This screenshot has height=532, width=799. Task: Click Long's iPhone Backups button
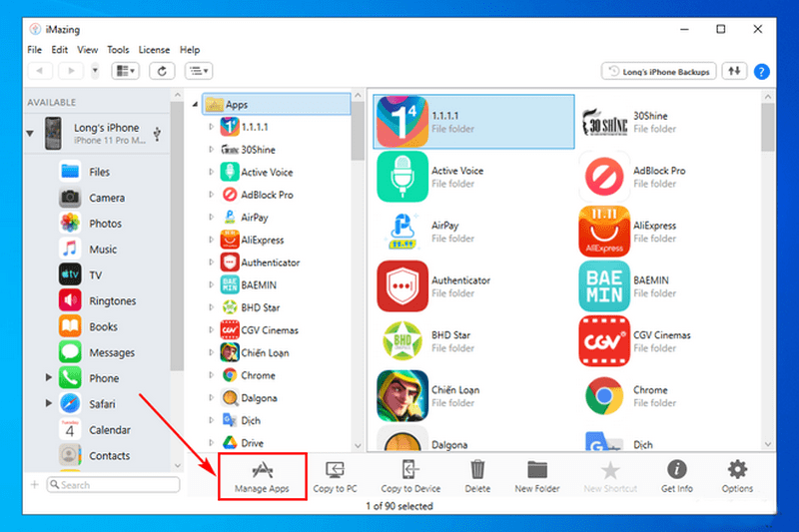(x=659, y=71)
